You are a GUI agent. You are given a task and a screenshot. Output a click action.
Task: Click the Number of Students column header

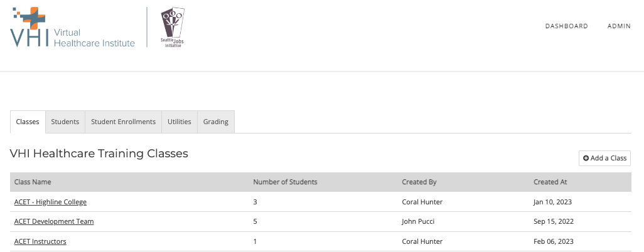[x=285, y=182]
